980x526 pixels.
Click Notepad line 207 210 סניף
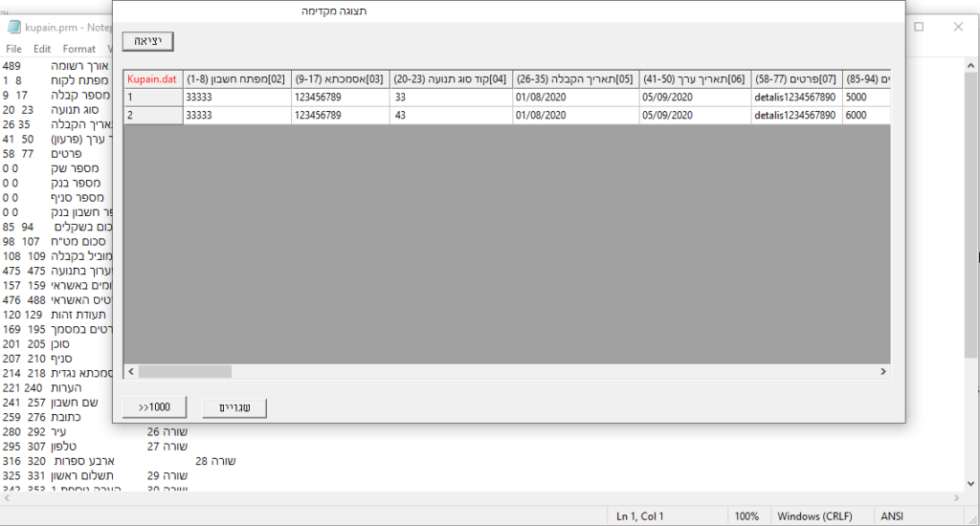point(37,359)
